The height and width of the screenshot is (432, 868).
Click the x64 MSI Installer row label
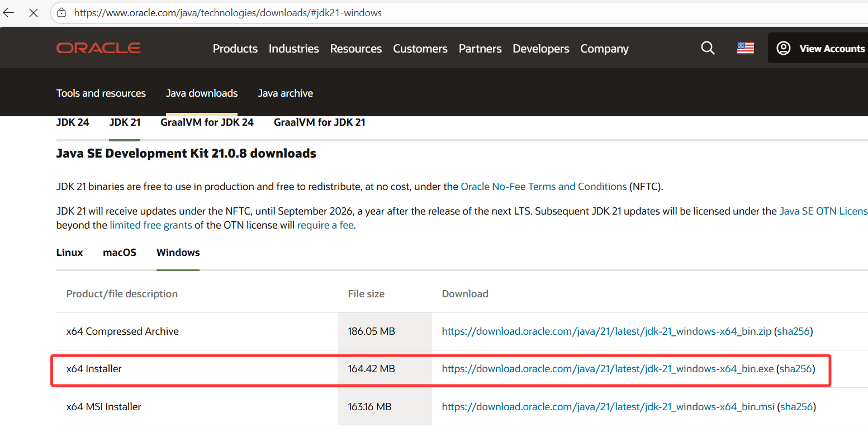[x=104, y=407]
